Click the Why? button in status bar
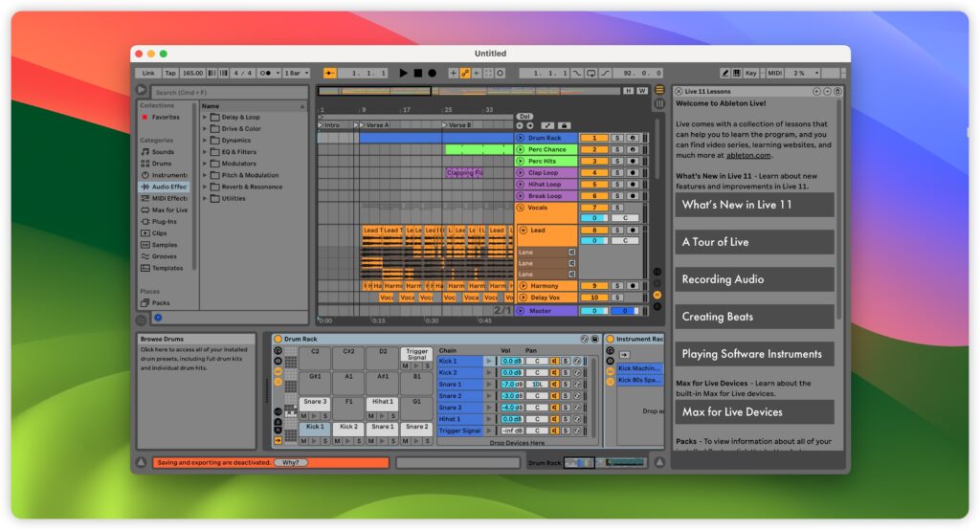 pos(291,463)
